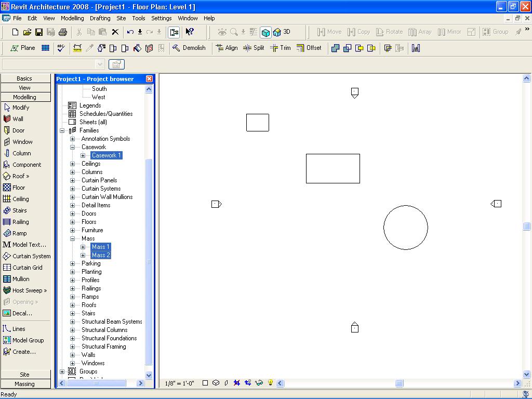Open the Site design bar tab
The image size is (532, 399).
tap(25, 374)
